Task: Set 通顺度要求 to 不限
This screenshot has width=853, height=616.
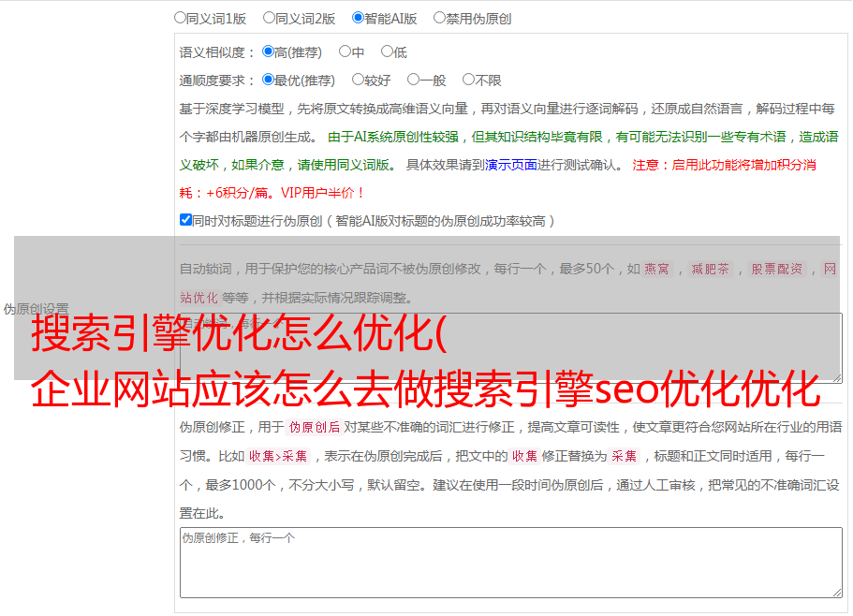Action: pyautogui.click(x=468, y=80)
